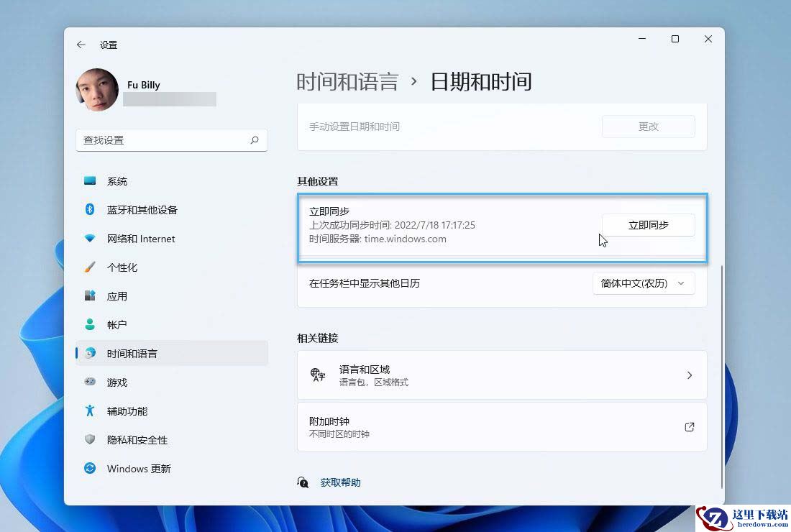
Task: Click the settings page vertical scrollbar
Action: 722,377
